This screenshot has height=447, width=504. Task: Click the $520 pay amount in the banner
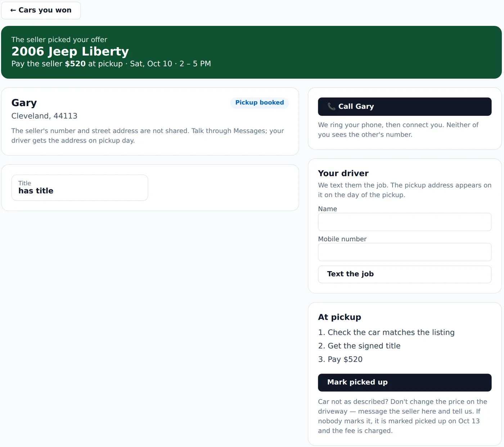click(75, 64)
